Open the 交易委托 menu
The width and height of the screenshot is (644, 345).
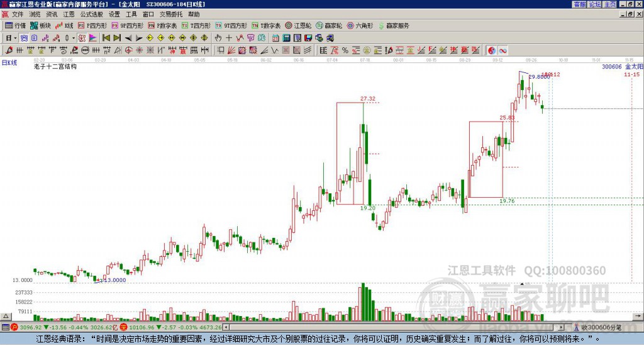pos(171,14)
